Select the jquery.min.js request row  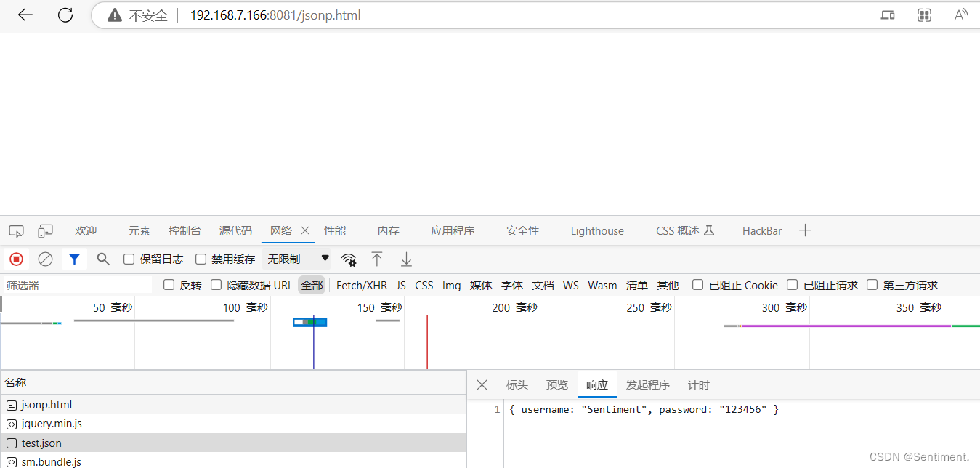click(233, 424)
